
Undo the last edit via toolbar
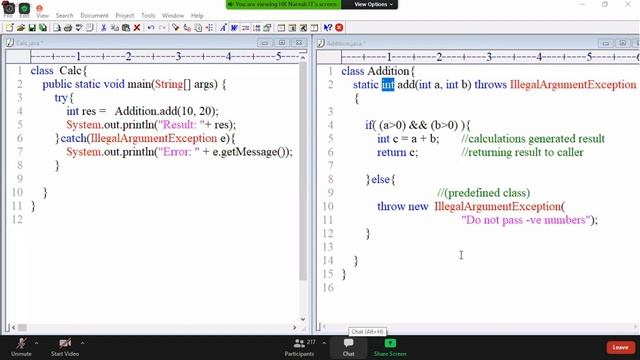coord(151,28)
